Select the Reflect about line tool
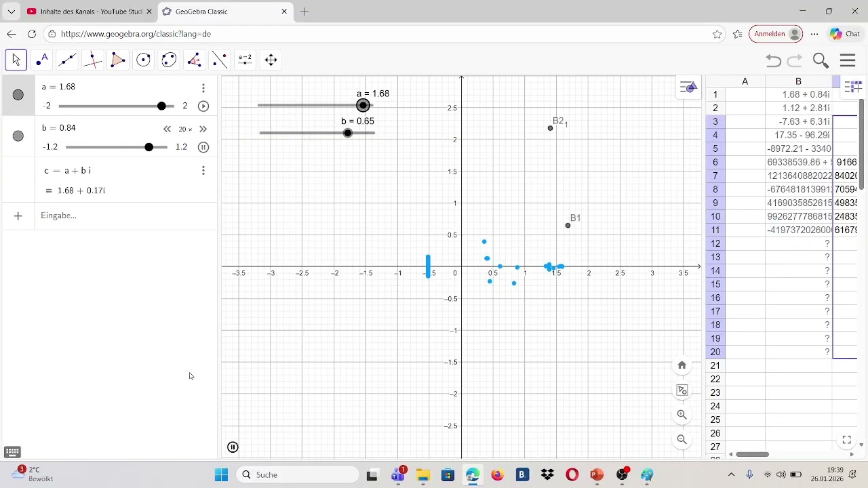Screen dimensions: 868x488 (220, 60)
